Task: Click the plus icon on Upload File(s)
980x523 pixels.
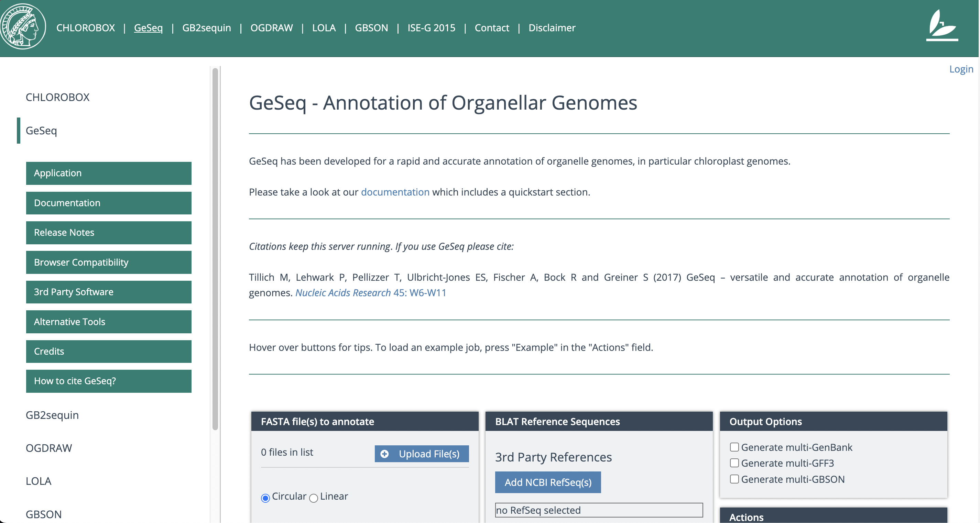Action: pos(385,454)
